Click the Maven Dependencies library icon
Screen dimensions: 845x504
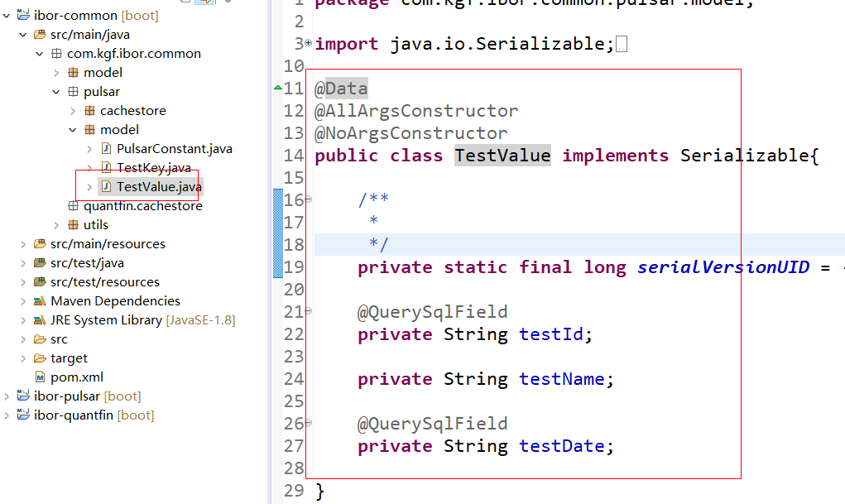(38, 301)
